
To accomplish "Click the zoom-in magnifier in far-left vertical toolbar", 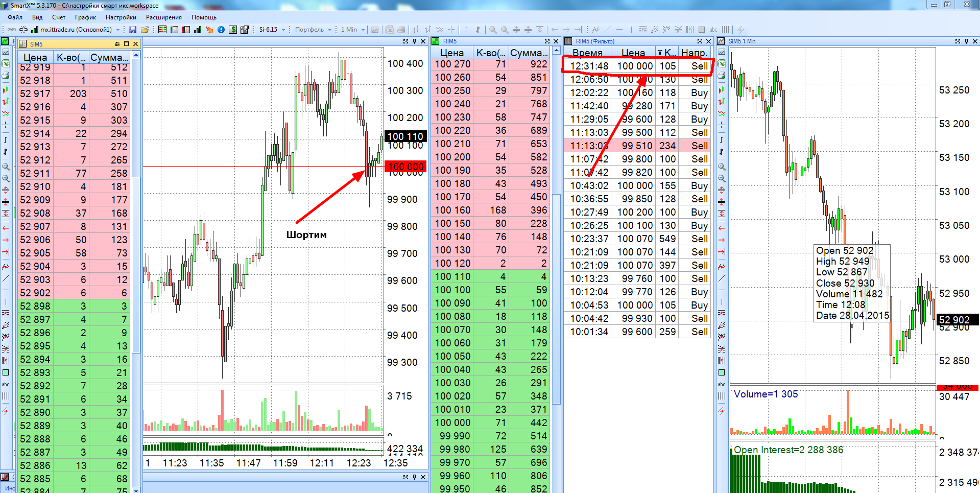I will [6, 167].
